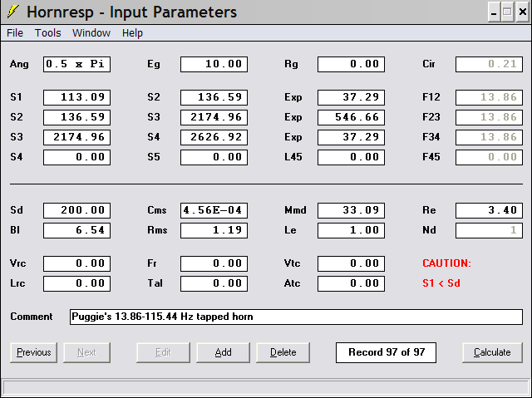Minimize the Hornresp window
This screenshot has height=398, width=532.
(494, 12)
